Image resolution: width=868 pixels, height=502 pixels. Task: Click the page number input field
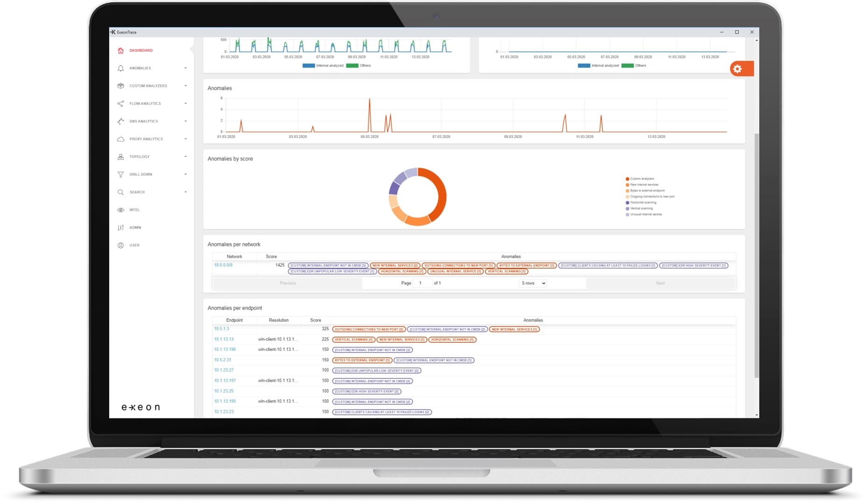422,283
